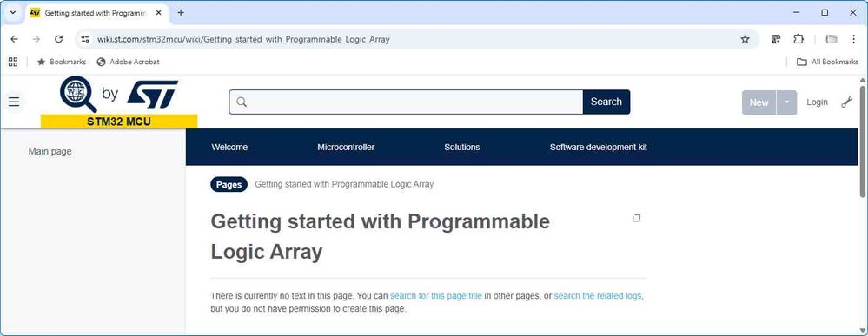Click the Login link
Image resolution: width=868 pixels, height=336 pixels.
pos(817,102)
